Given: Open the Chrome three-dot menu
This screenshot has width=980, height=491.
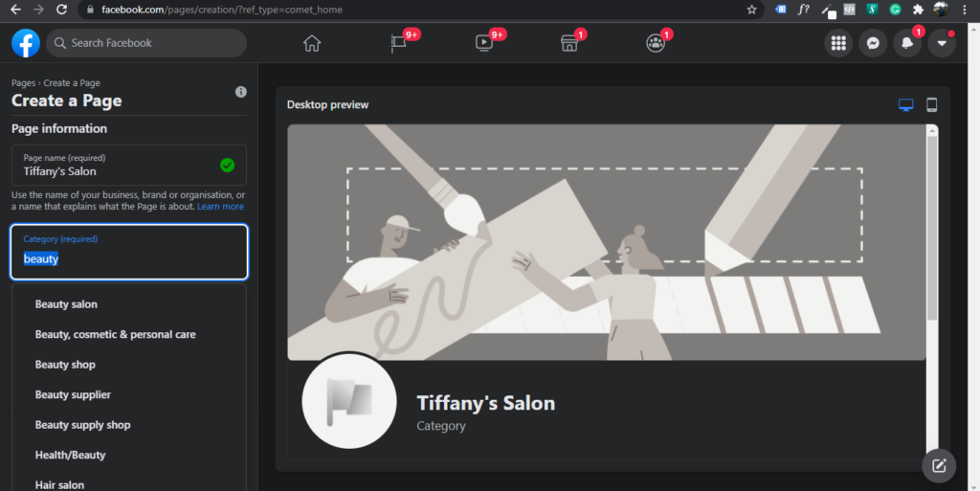Looking at the screenshot, I should click(x=965, y=10).
